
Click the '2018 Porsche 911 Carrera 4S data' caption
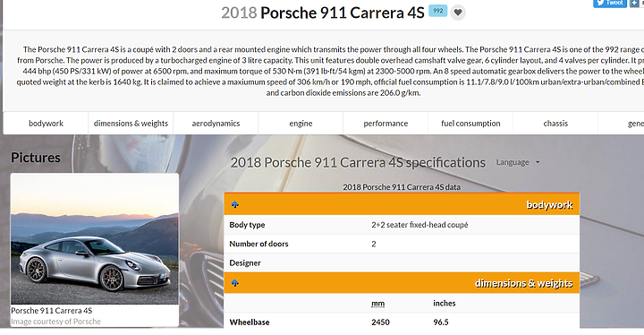pos(402,187)
